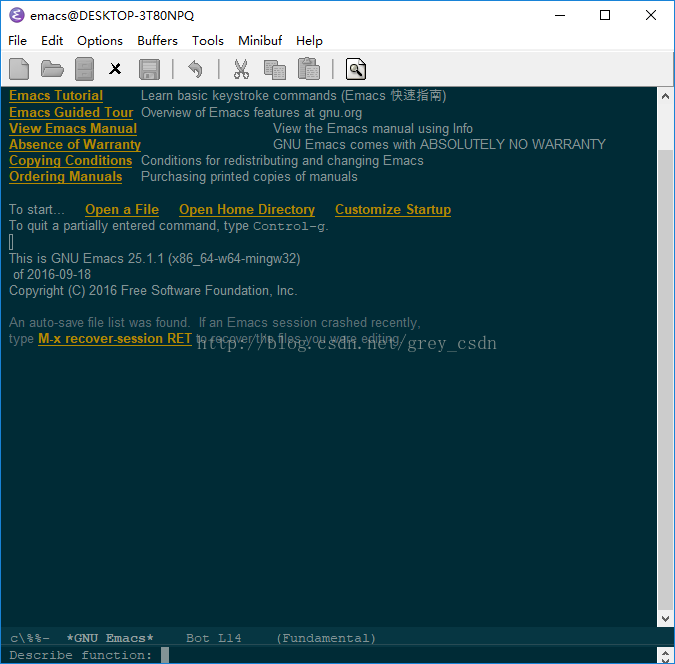675x664 pixels.
Task: Click the main buffer scrollbar up arrow
Action: click(665, 96)
